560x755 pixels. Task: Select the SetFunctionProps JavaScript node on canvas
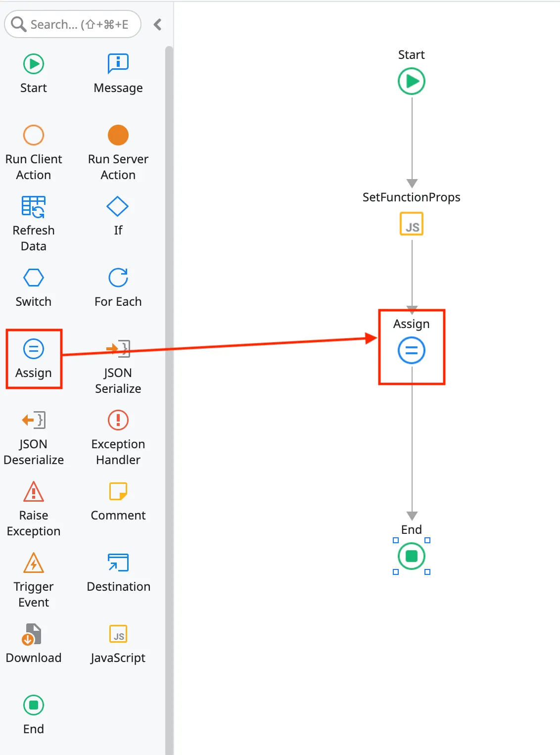tap(412, 224)
